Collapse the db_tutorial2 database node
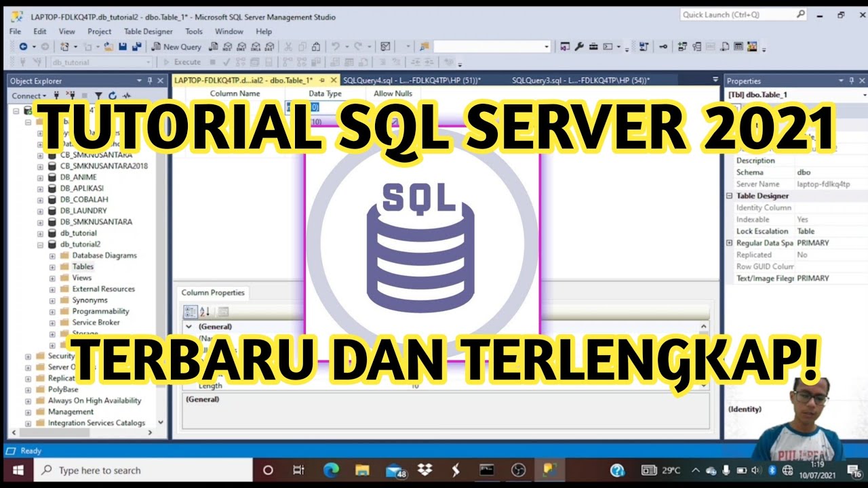This screenshot has height=488, width=868. click(x=41, y=244)
